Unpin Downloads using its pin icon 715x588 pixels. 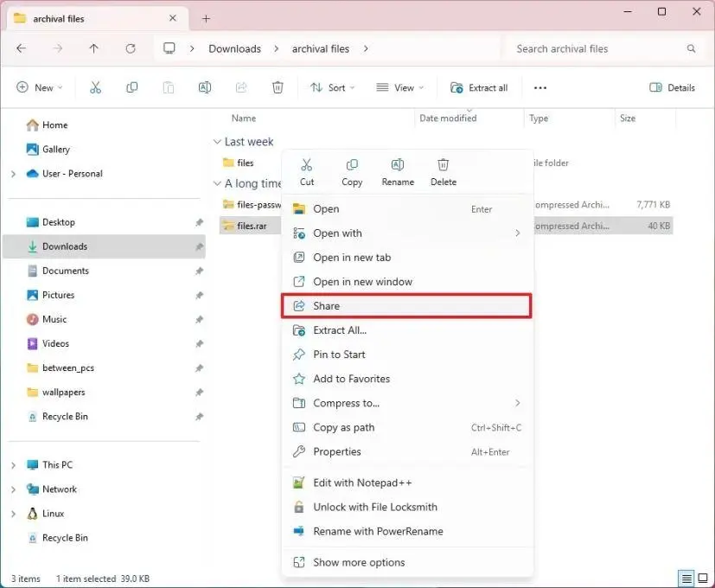coord(199,246)
